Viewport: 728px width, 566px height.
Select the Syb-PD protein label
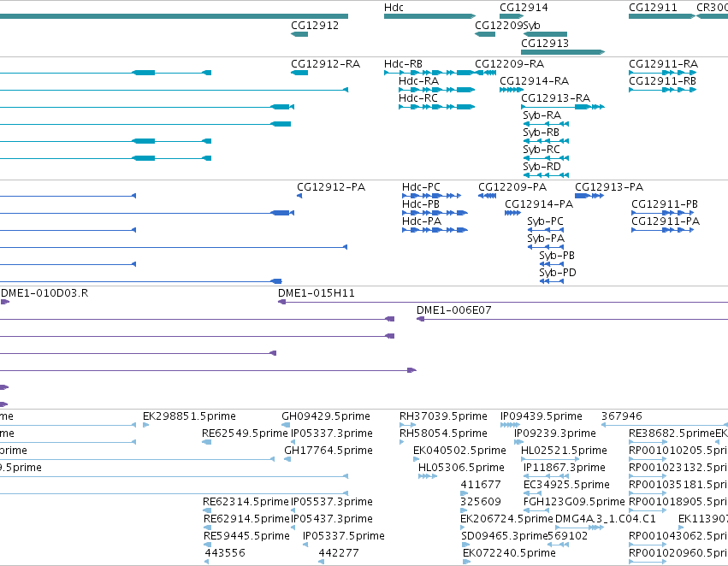point(558,273)
